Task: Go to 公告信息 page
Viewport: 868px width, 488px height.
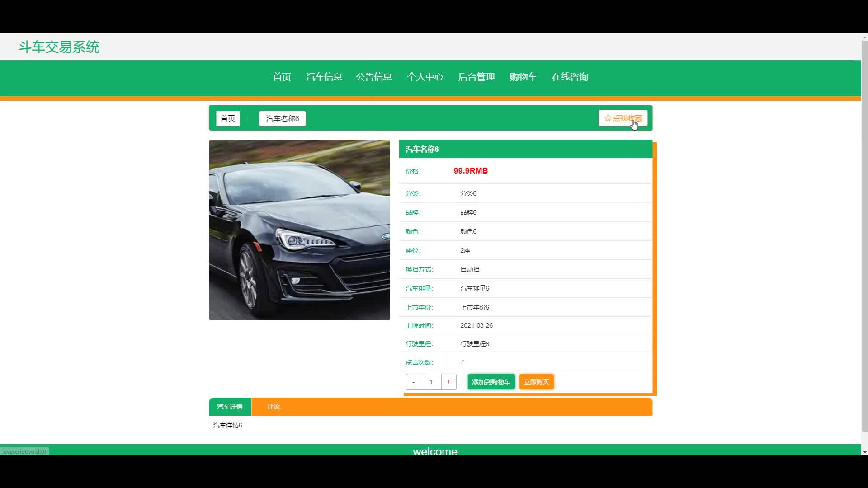Action: pos(374,77)
